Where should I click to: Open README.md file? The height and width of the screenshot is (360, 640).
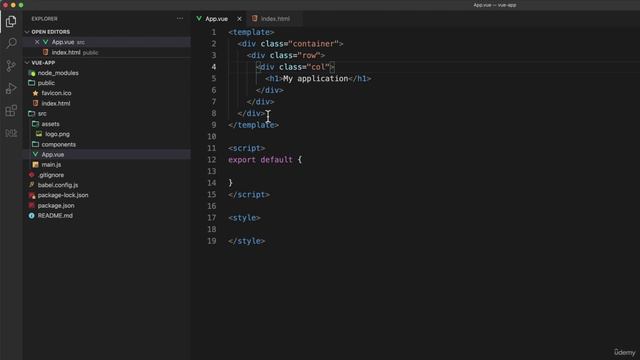point(55,216)
